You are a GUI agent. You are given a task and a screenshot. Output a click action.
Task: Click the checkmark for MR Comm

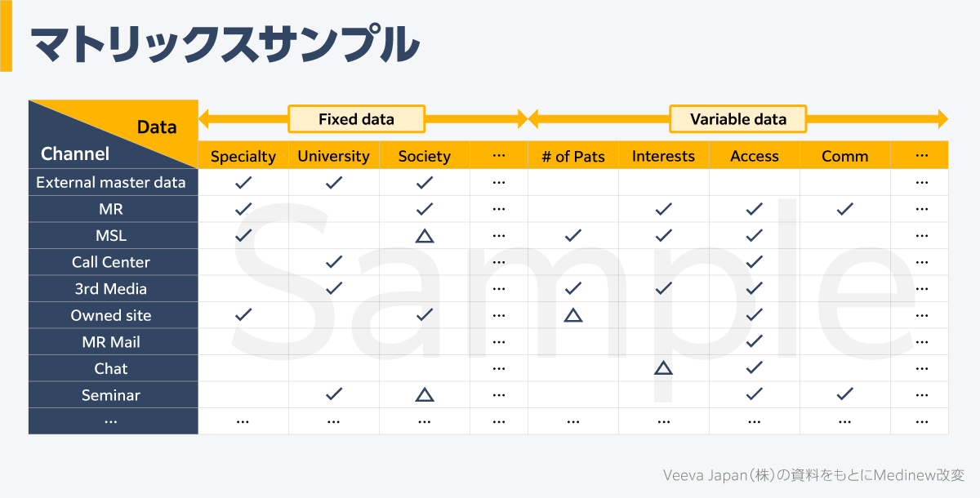pos(844,209)
